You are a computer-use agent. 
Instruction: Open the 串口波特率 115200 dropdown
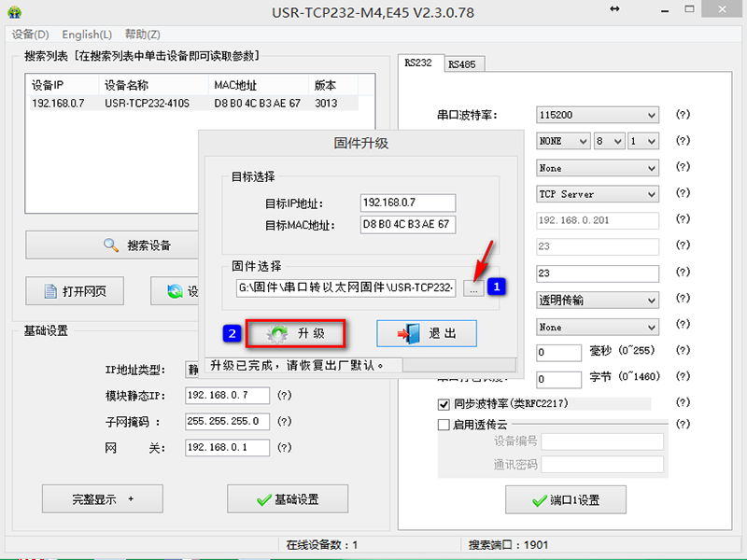[x=651, y=115]
